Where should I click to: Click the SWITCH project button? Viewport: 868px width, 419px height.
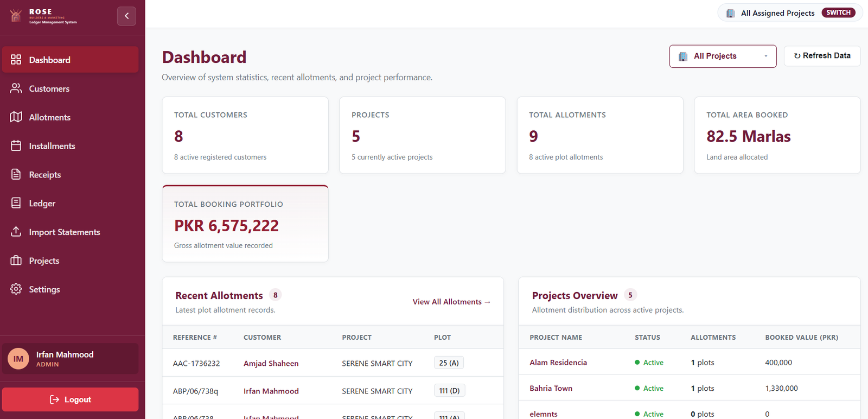tap(838, 12)
